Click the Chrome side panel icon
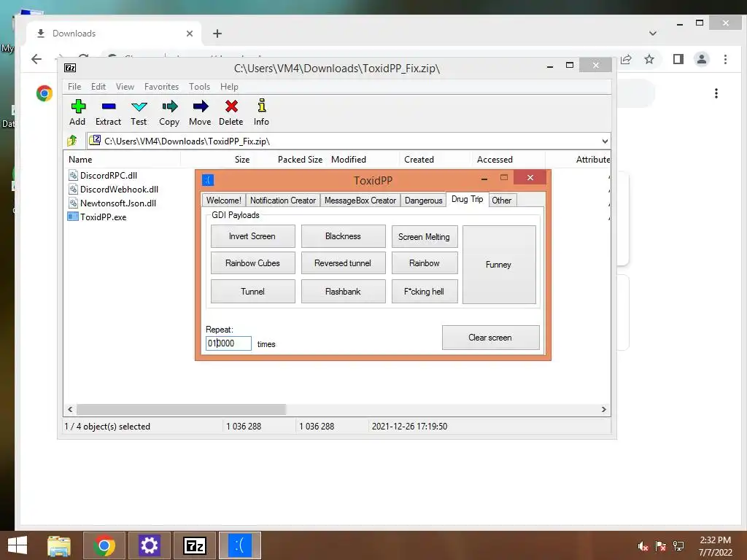 [678, 59]
